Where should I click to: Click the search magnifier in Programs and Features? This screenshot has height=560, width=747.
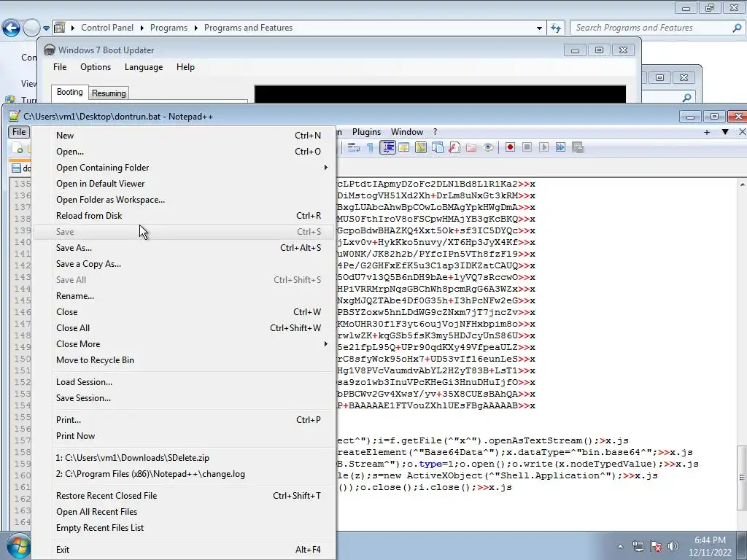737,28
